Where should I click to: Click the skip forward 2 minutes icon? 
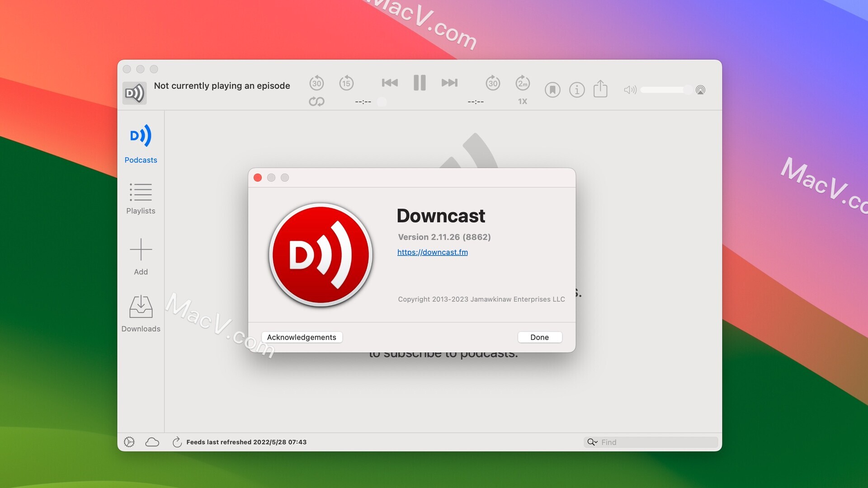point(523,83)
